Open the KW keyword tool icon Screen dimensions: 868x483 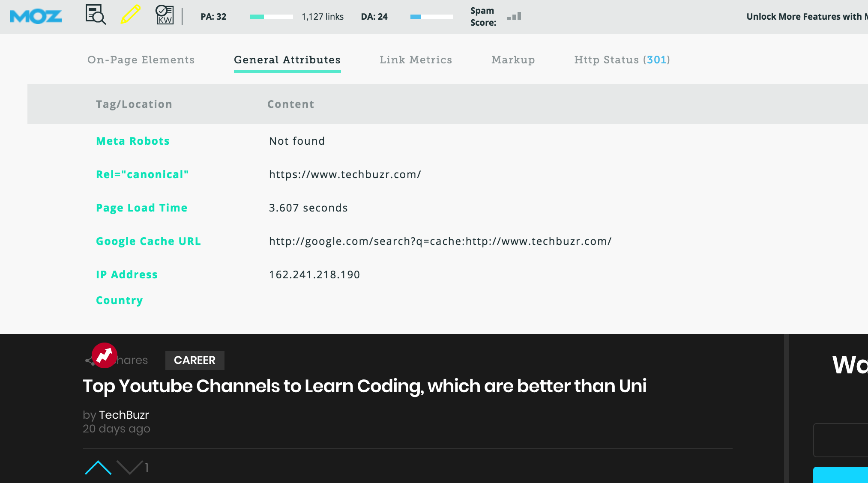coord(165,15)
